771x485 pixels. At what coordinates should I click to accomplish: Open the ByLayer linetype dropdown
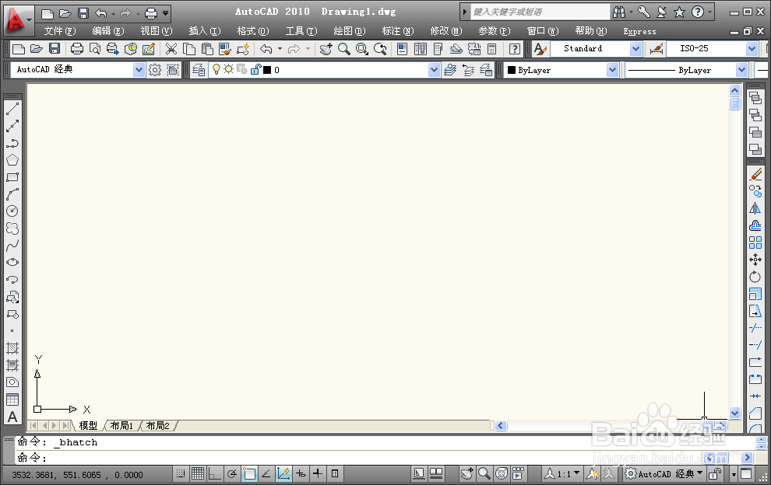point(741,70)
